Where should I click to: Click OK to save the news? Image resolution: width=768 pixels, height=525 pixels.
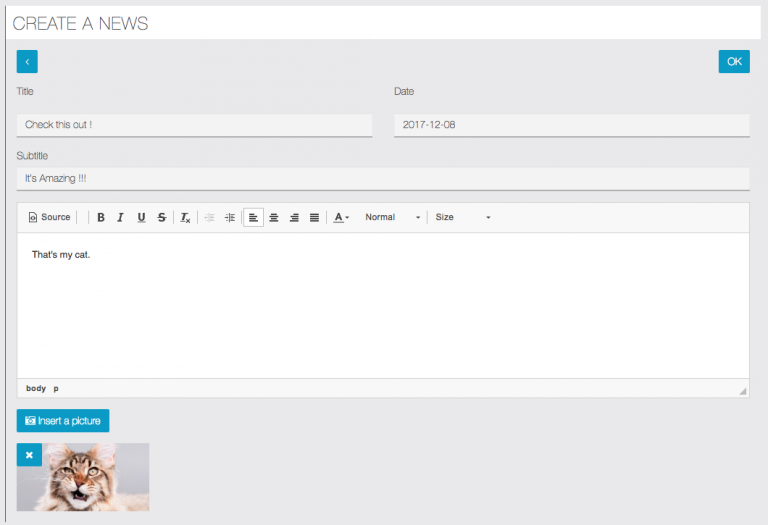pyautogui.click(x=734, y=62)
